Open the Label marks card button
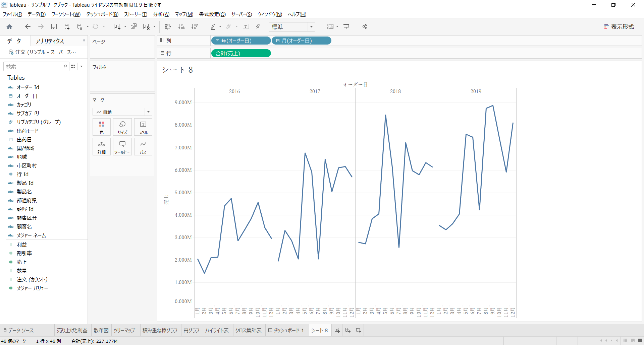644x345 pixels. tap(143, 127)
